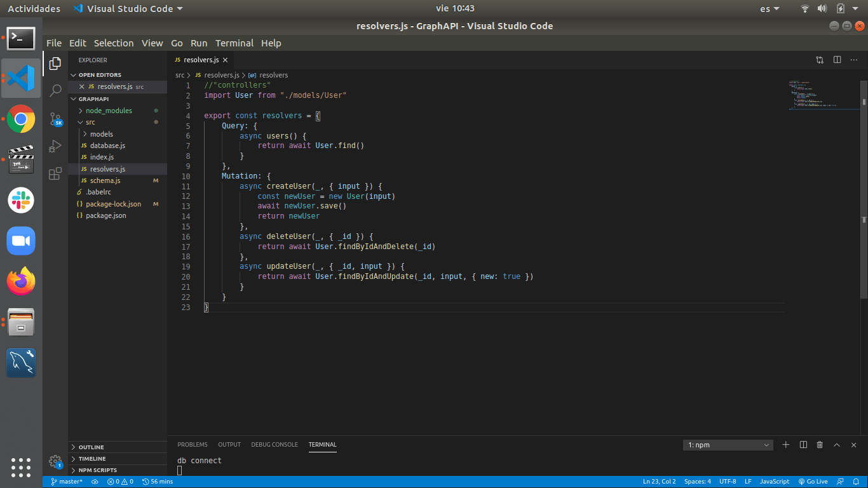Expand the node_modules folder

click(x=109, y=111)
